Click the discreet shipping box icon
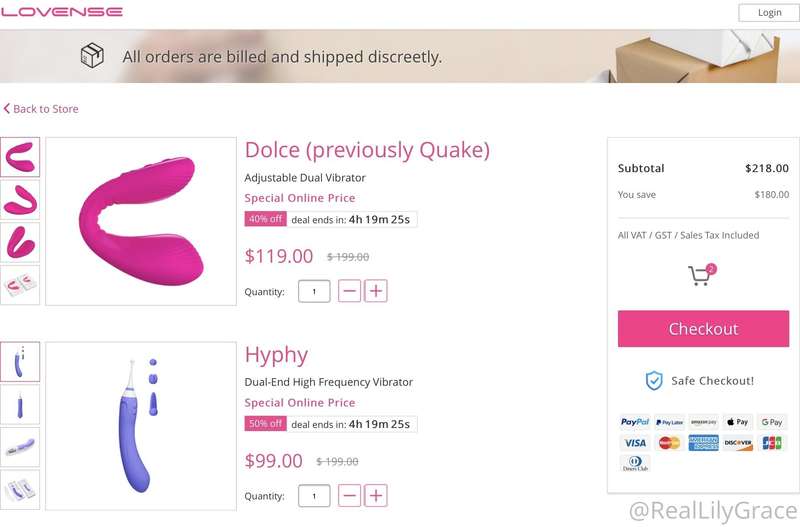The width and height of the screenshot is (800, 527). coord(92,55)
